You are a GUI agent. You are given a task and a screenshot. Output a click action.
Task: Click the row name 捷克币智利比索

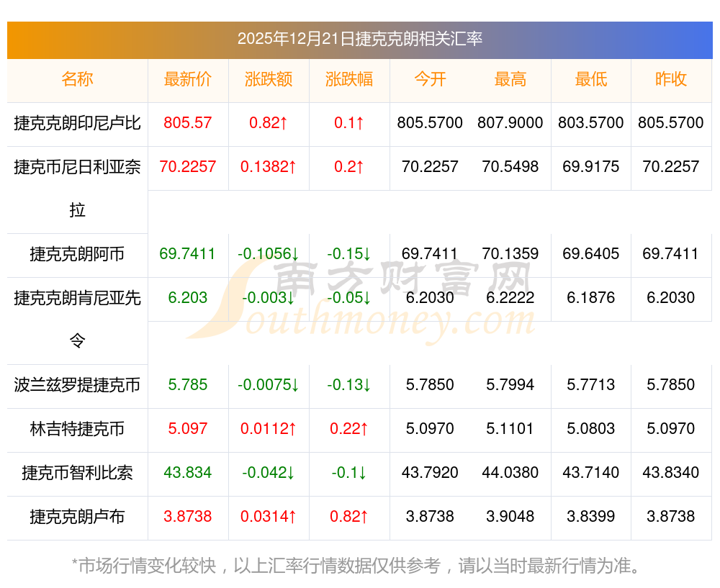click(77, 472)
